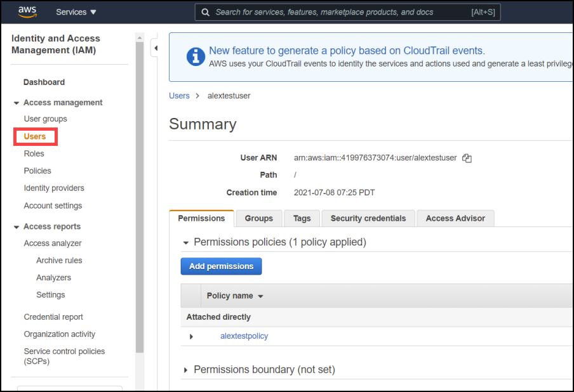This screenshot has width=574, height=392.
Task: Click the Add permissions button
Action: (221, 266)
